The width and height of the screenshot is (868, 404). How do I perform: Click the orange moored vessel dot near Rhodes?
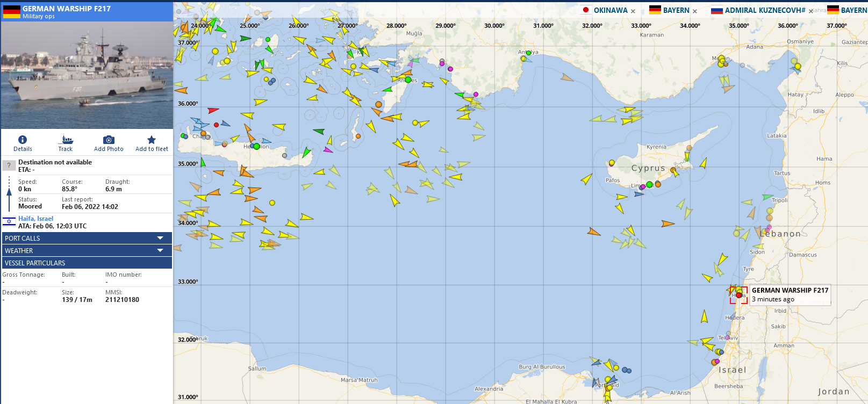tap(378, 105)
